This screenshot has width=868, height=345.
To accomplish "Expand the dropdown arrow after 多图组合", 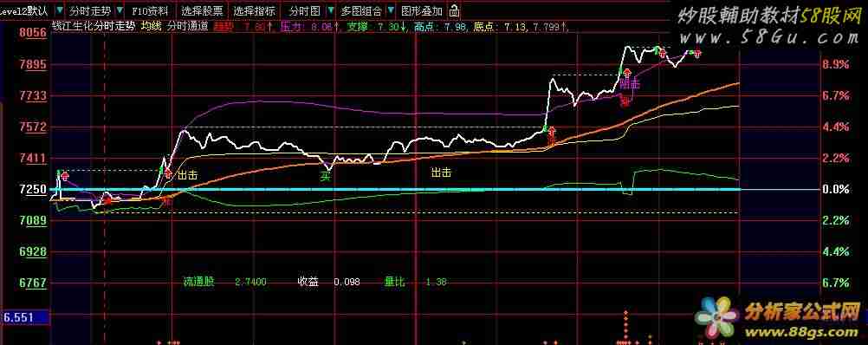I will (x=391, y=10).
